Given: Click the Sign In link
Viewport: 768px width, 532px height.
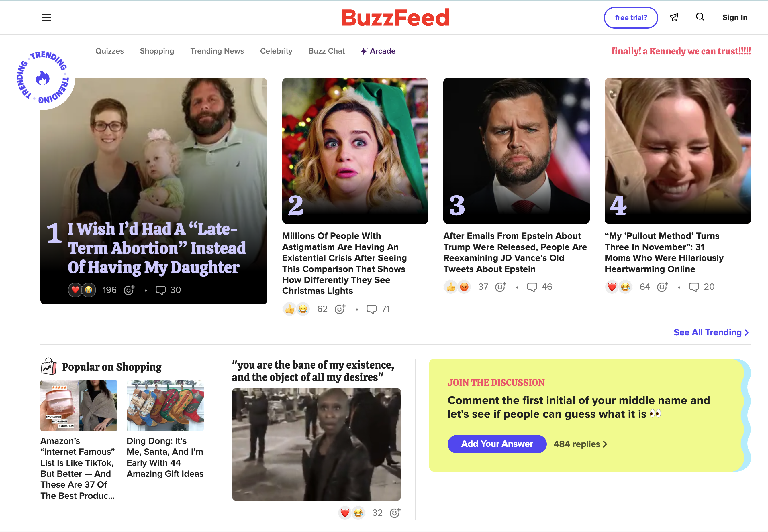Looking at the screenshot, I should (x=735, y=18).
